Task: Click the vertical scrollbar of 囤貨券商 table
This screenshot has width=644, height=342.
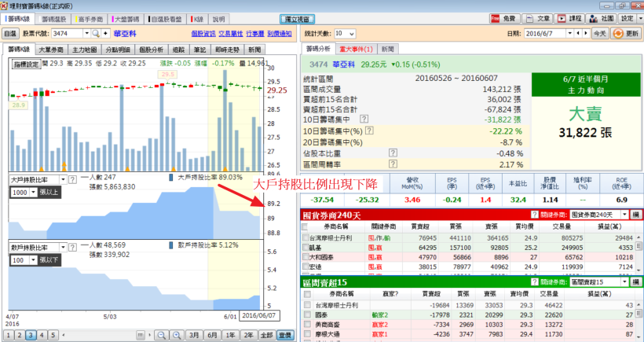Action: click(639, 248)
